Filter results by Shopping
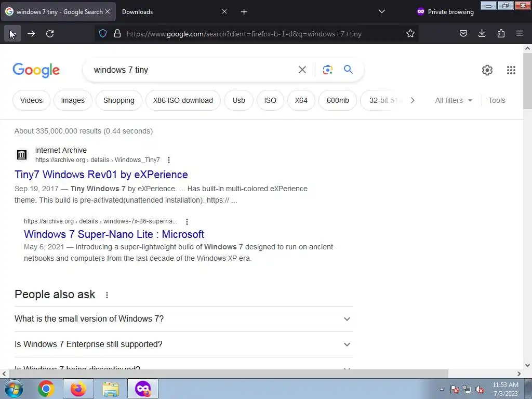 pyautogui.click(x=119, y=100)
